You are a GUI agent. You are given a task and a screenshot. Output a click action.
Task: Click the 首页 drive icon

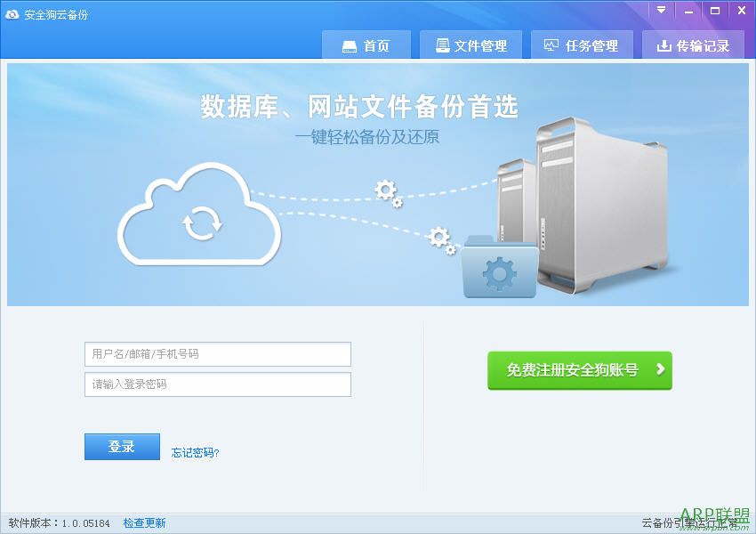[x=349, y=46]
